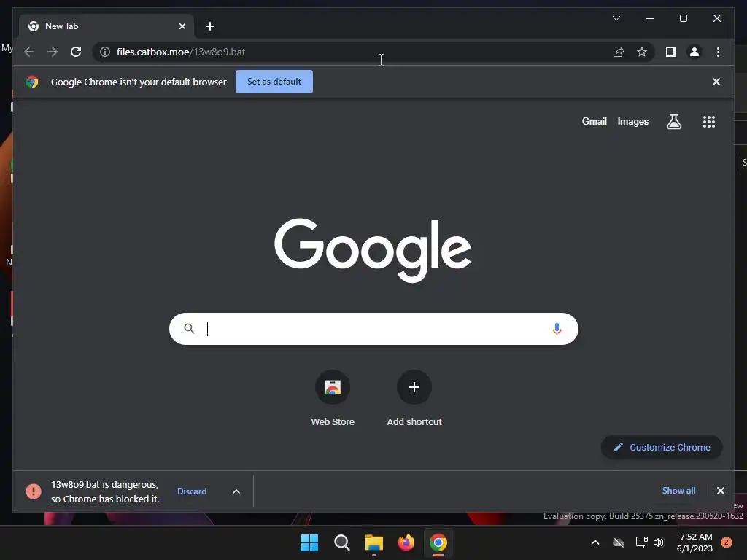747x560 pixels.
Task: Click the Chrome taskbar icon
Action: tap(438, 542)
